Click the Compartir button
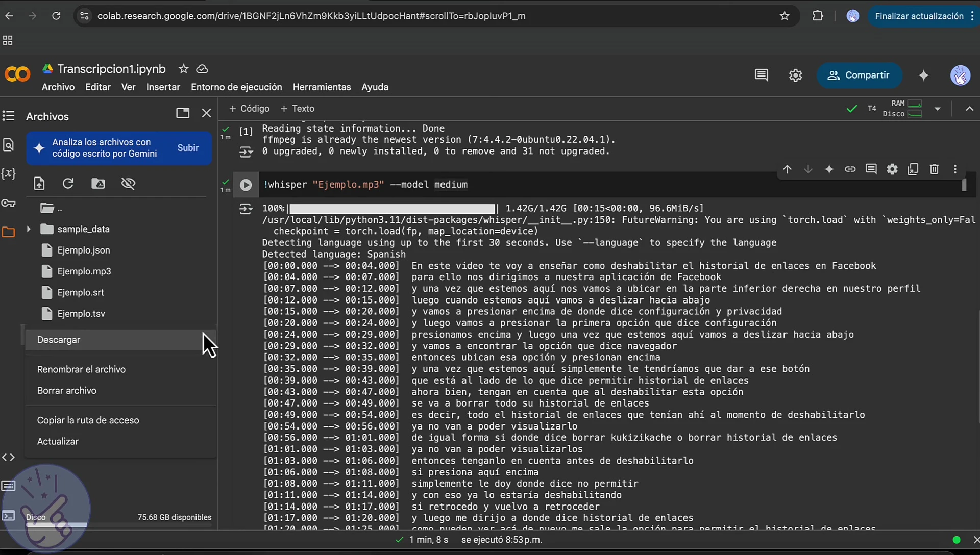This screenshot has width=980, height=555. tap(859, 75)
